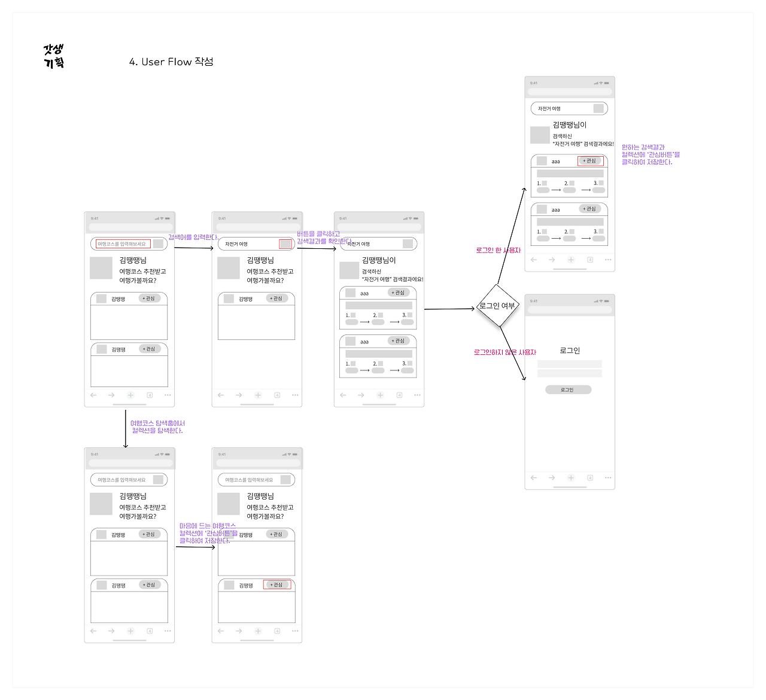Click the search button in the phone with red-outlined 김땡땡 관심 button
Image resolution: width=766 pixels, height=700 pixels.
click(285, 479)
